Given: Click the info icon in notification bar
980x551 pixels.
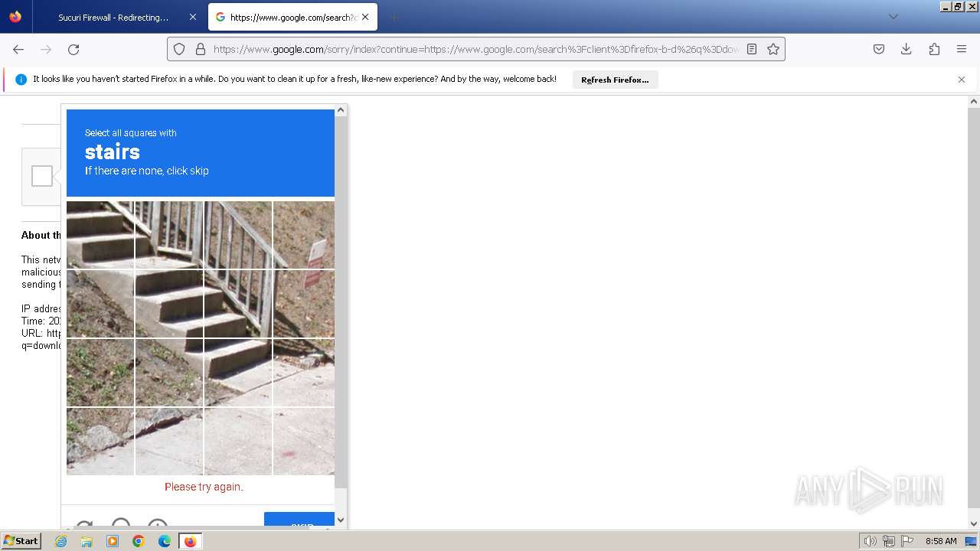Looking at the screenshot, I should coord(21,80).
